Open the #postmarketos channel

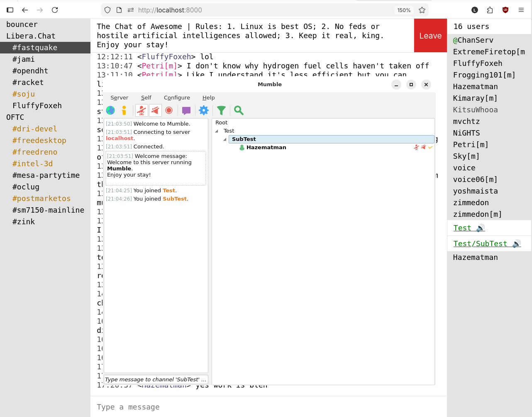point(45,199)
